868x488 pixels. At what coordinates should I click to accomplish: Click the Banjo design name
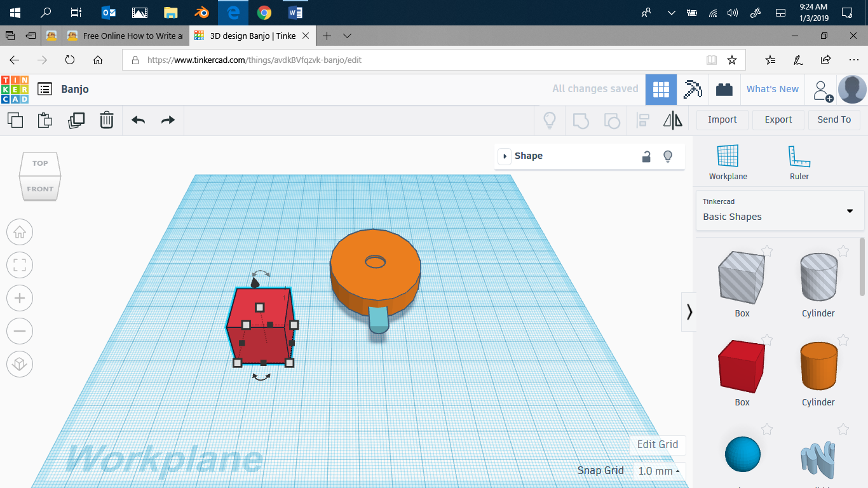[75, 89]
